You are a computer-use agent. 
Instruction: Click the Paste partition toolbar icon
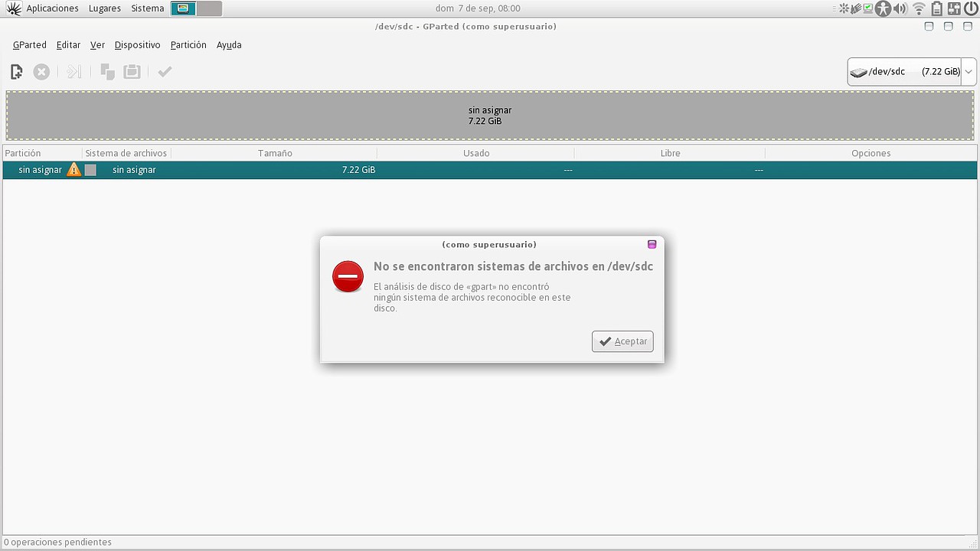point(132,72)
